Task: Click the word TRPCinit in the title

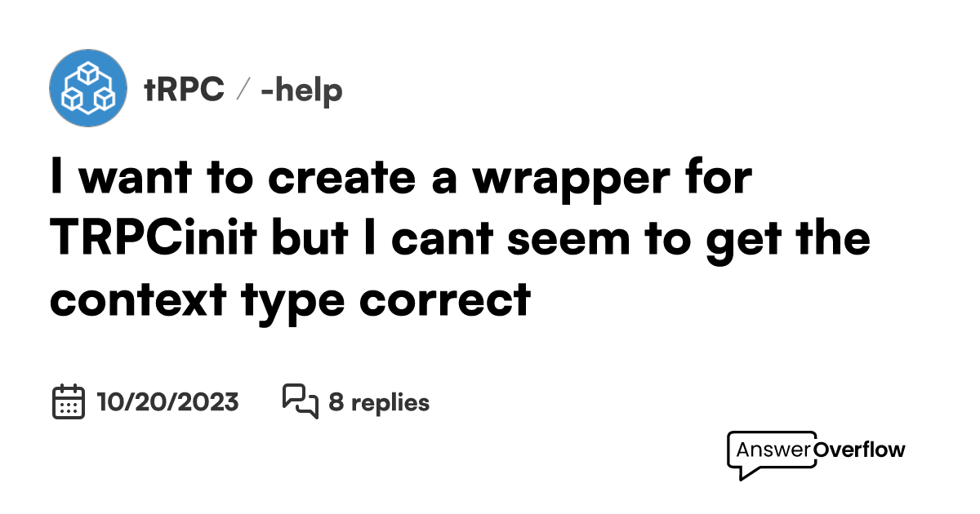Action: (x=166, y=239)
